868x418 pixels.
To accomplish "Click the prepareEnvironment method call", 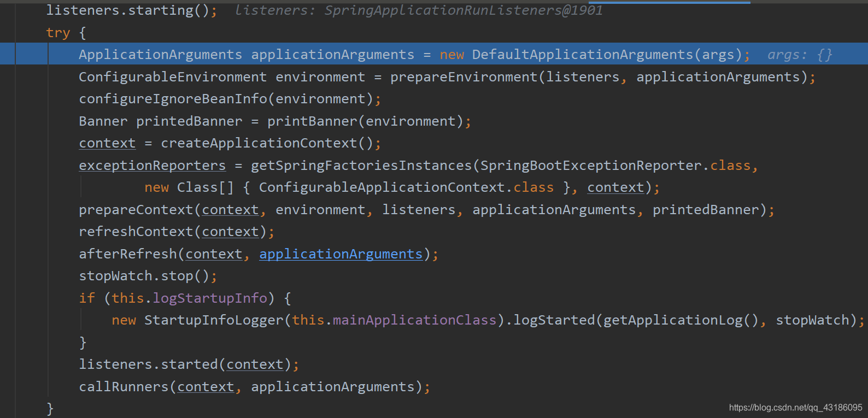I will point(464,77).
